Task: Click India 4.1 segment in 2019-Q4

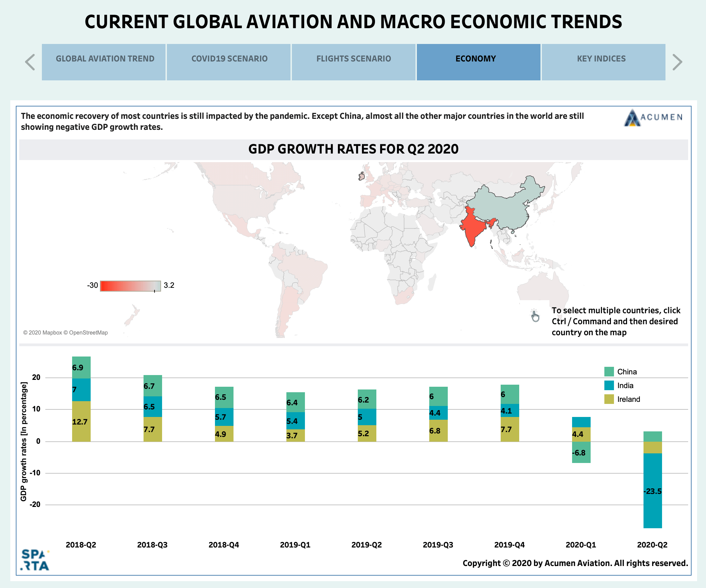Action: (x=510, y=410)
